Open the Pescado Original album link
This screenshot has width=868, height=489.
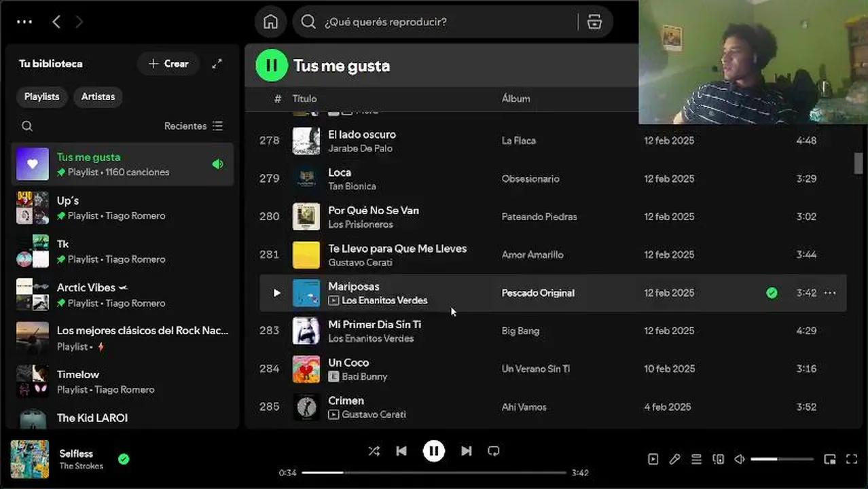(x=538, y=293)
